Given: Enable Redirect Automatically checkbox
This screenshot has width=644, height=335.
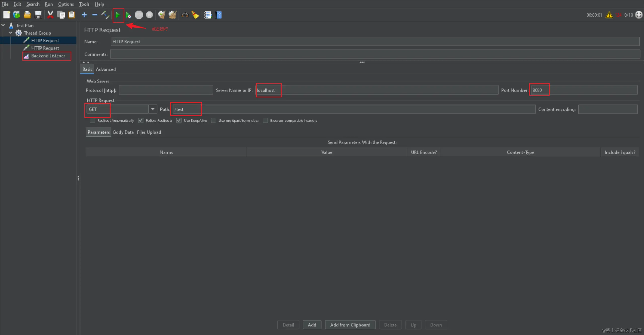Looking at the screenshot, I should click(x=93, y=121).
